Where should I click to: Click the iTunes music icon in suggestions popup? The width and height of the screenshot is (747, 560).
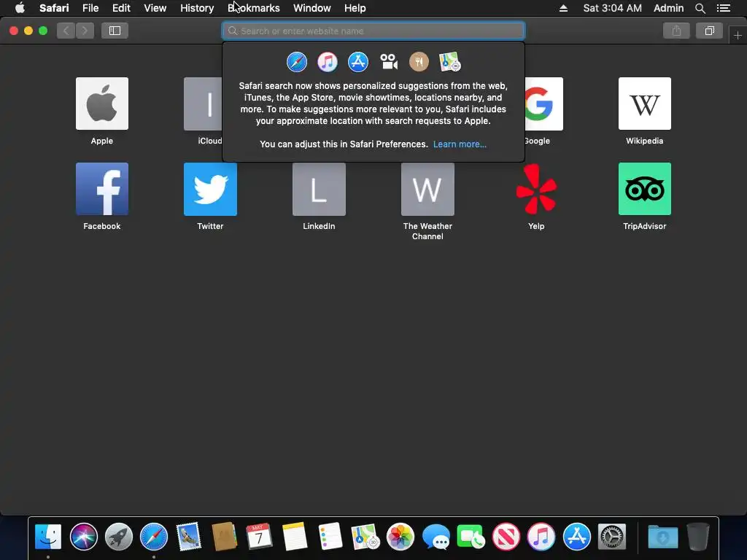click(328, 62)
